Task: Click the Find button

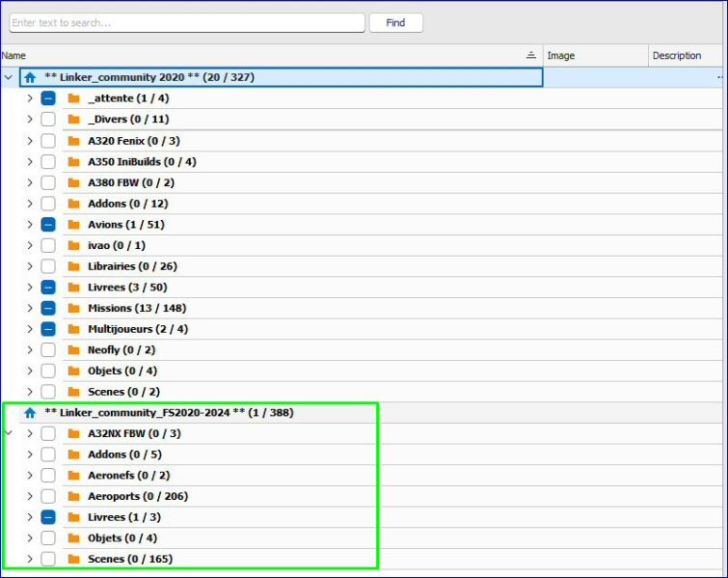Action: point(396,23)
